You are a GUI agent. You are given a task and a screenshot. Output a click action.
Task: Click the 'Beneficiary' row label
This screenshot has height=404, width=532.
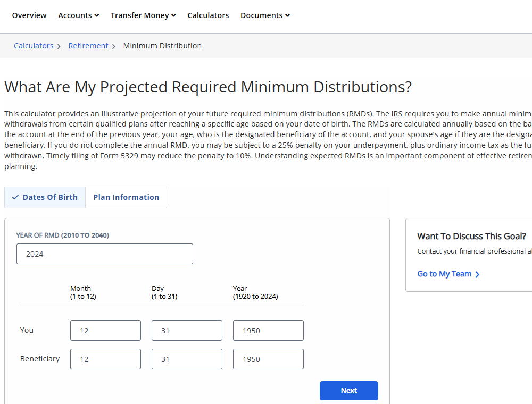pos(40,359)
